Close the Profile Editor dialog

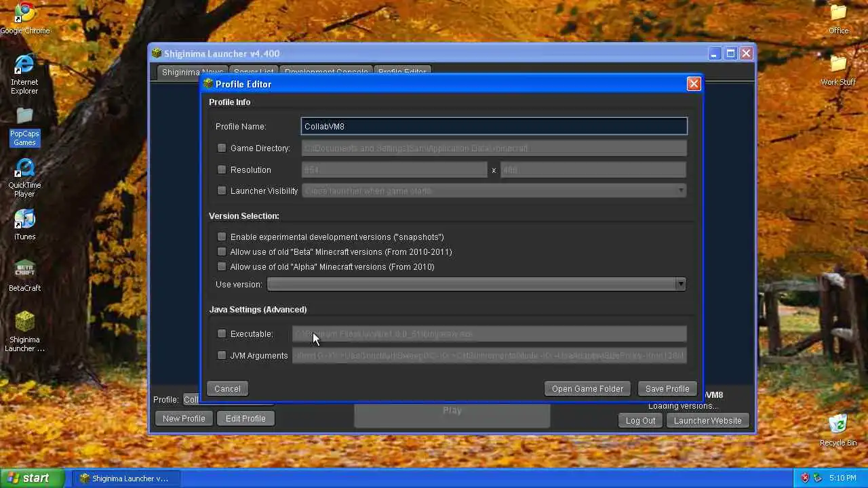694,83
